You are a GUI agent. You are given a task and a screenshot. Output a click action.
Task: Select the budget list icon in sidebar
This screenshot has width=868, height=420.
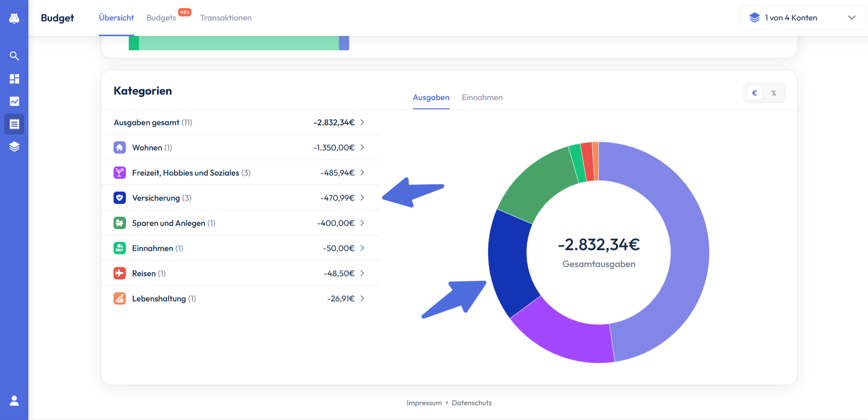(14, 124)
